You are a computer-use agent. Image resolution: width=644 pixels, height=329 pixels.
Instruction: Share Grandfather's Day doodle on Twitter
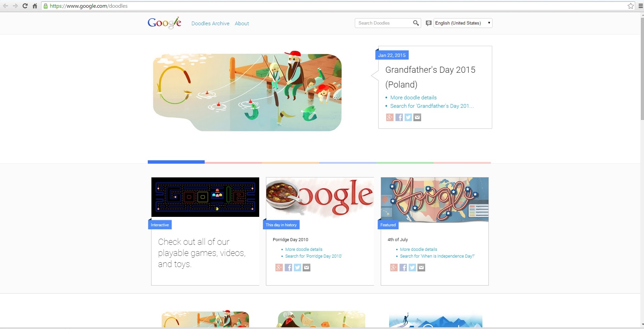408,117
